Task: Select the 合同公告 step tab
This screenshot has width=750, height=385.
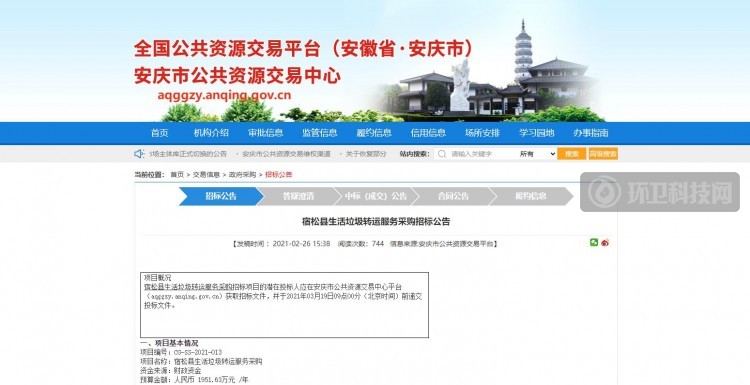Action: [453, 197]
